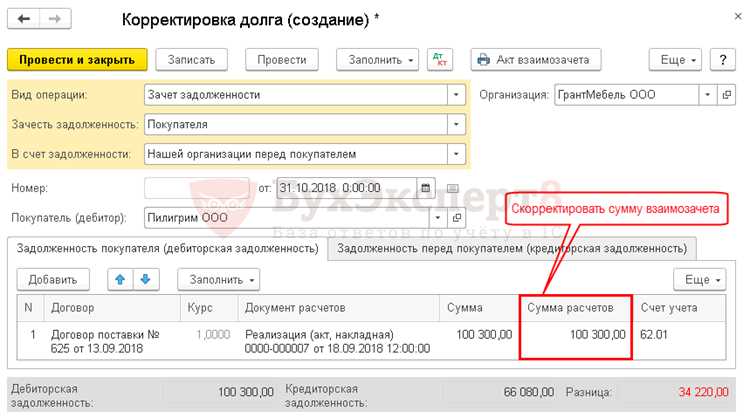Open top Еще menu
The height and width of the screenshot is (418, 750).
click(x=675, y=60)
